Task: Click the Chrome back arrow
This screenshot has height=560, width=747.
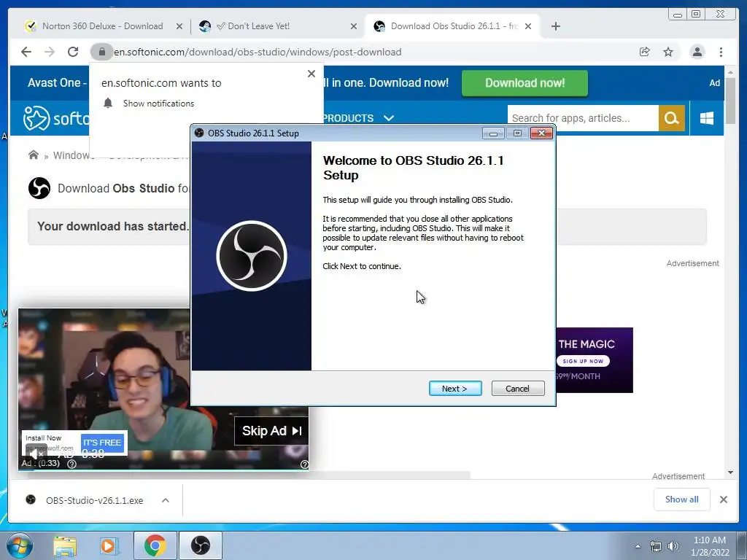Action: (26, 52)
